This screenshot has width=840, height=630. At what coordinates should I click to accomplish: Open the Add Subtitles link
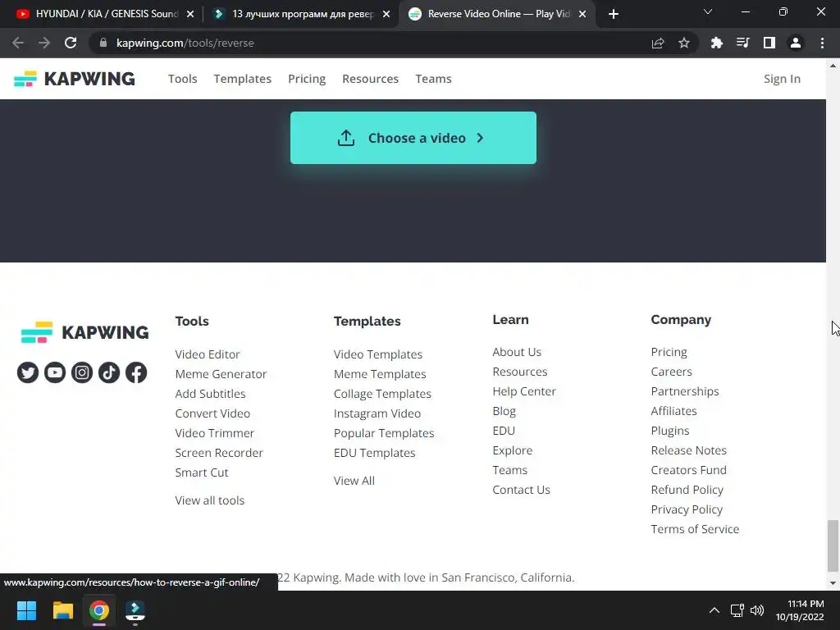tap(210, 394)
